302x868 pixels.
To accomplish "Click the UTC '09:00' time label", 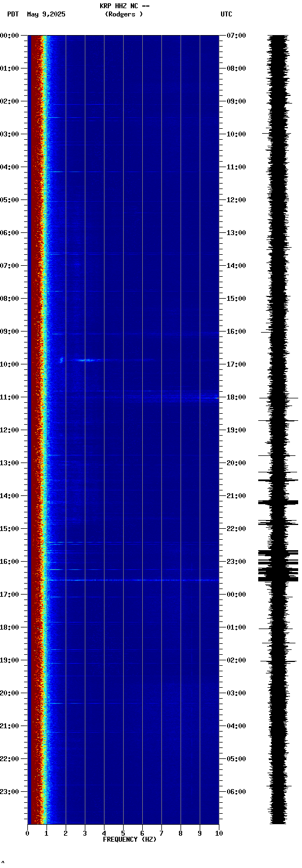I will click(x=236, y=101).
